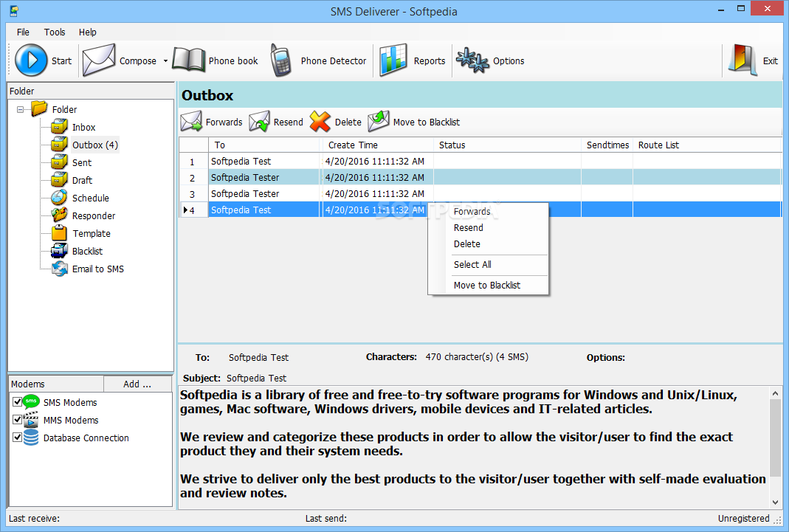Screen dimensions: 789x532
Task: Click the root Folder icon in tree
Action: [39, 108]
